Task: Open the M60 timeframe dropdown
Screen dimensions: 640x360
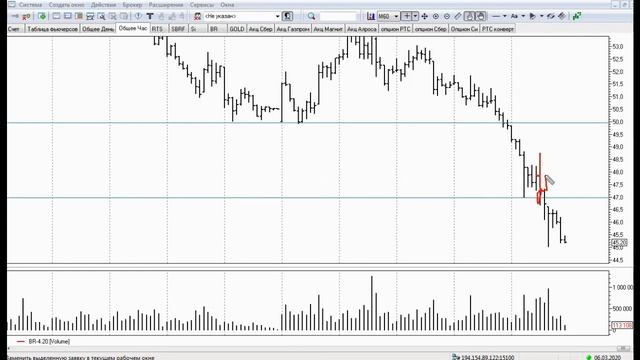Action: (x=396, y=16)
